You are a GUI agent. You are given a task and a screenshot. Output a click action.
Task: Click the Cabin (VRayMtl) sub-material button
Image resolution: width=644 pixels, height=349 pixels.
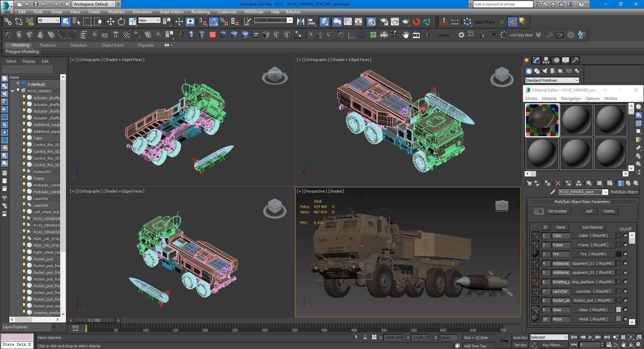tap(593, 236)
